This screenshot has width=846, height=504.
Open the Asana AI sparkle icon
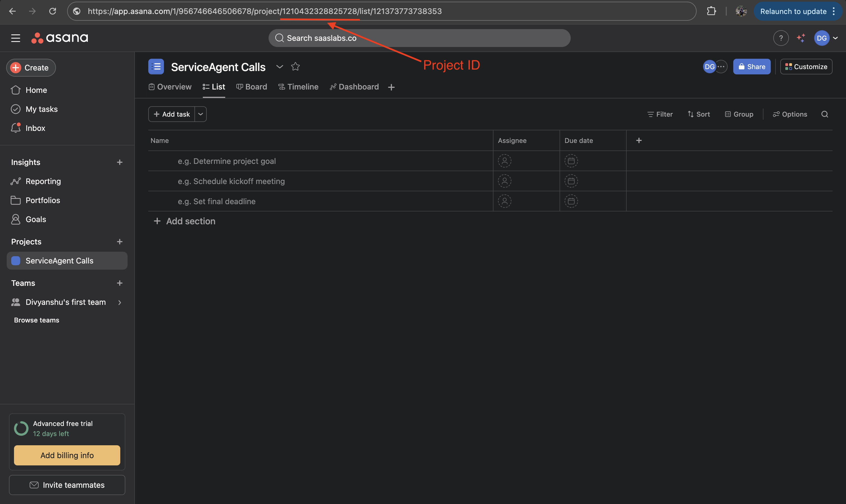point(800,38)
